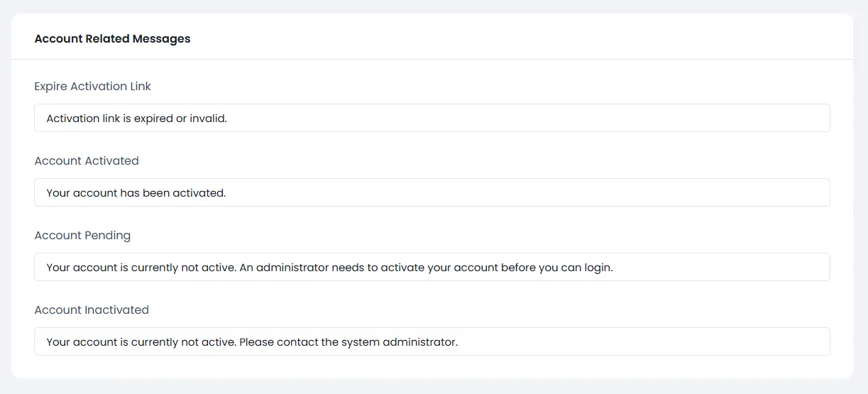Place cursor on 'Activation link is expired' text
Image resolution: width=868 pixels, height=394 pixels.
[x=109, y=119]
